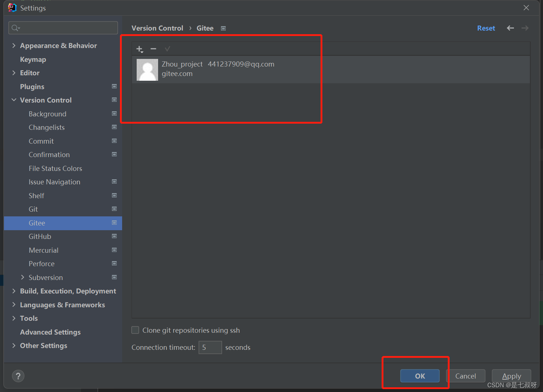Click Version Control in the breadcrumb
Viewport: 543px width, 392px height.
pyautogui.click(x=157, y=28)
